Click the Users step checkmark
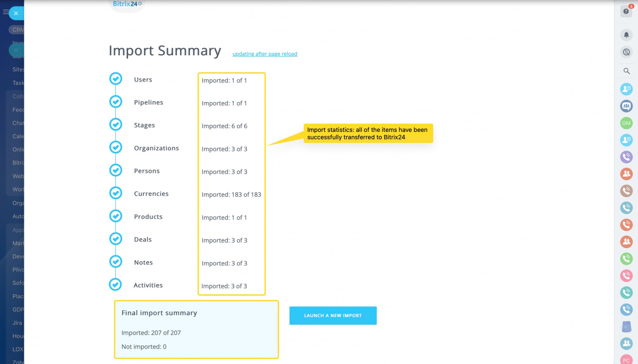Screen dimensions: 638x364 [x=116, y=79]
